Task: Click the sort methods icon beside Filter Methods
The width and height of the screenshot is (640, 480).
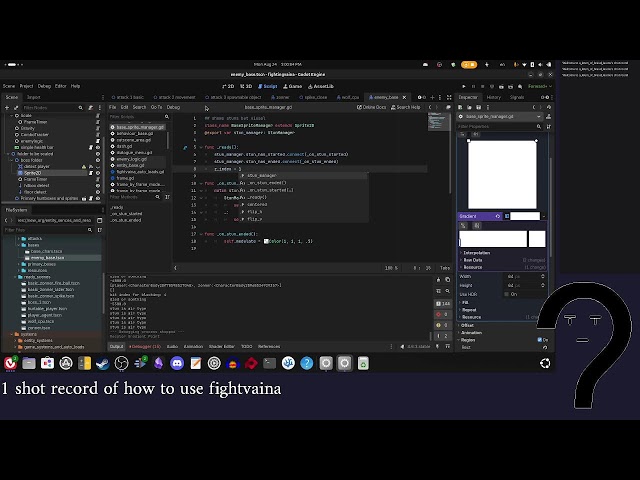Action: (x=167, y=197)
